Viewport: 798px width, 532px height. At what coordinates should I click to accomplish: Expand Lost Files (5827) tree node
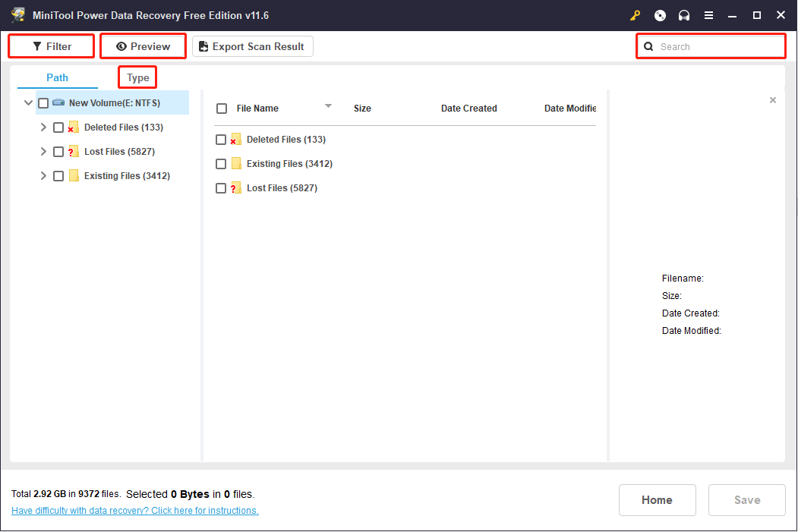[x=43, y=152]
